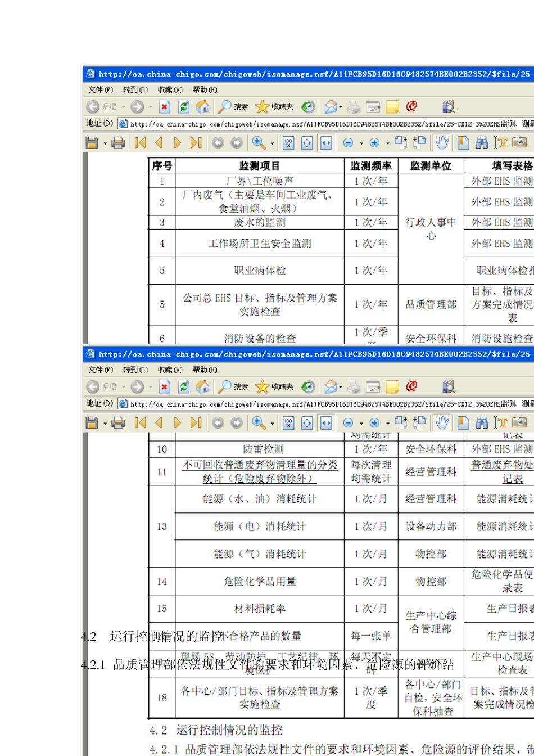Image resolution: width=534 pixels, height=756 pixels.
Task: Expand Forward history dropdown in the upper browser window
Action: pos(150,107)
